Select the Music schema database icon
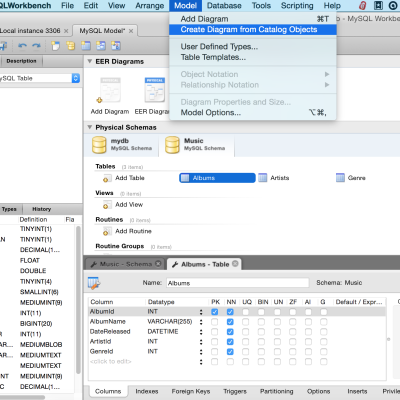 click(x=172, y=145)
